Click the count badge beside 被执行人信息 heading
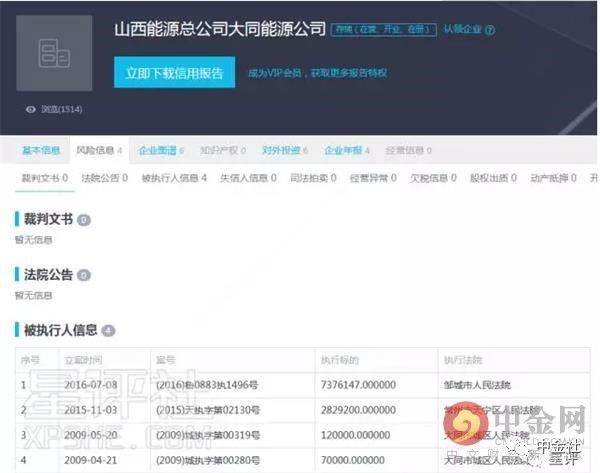 pos(108,331)
